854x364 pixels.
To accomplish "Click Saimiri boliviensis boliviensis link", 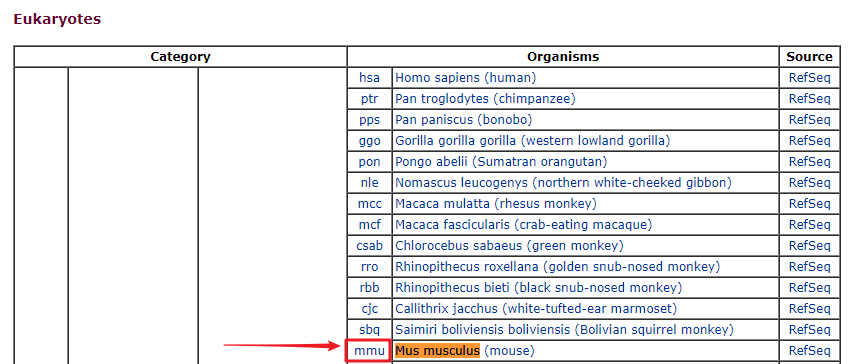I will point(564,330).
